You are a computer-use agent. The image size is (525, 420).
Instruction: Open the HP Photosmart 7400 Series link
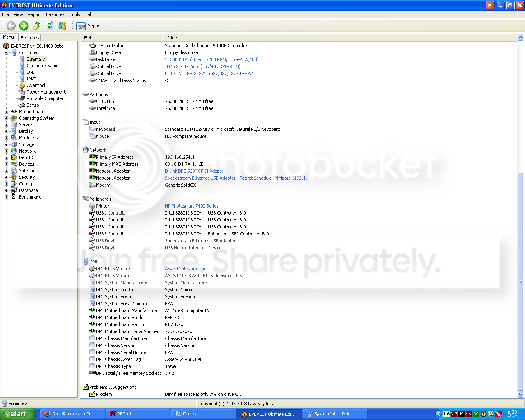pyautogui.click(x=192, y=206)
